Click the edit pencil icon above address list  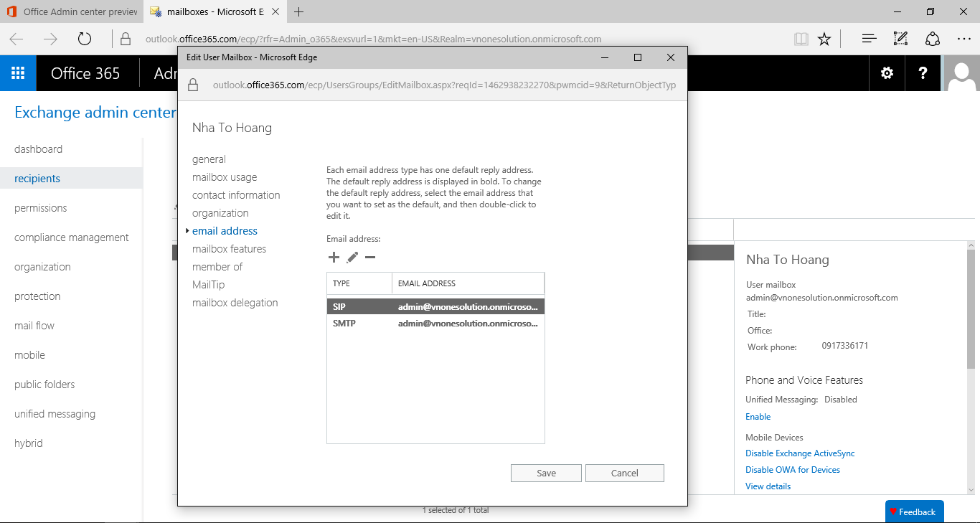352,258
